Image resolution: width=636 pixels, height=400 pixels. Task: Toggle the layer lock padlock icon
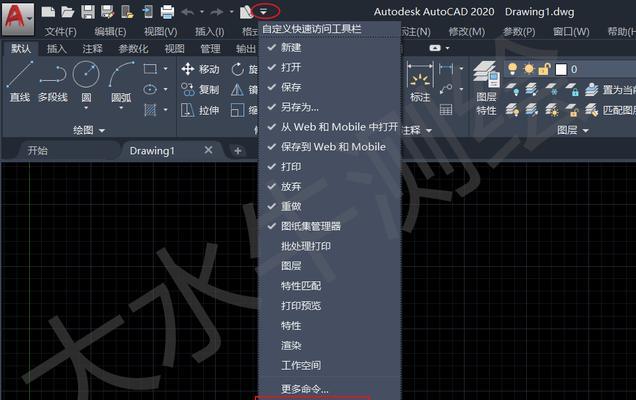[544, 69]
